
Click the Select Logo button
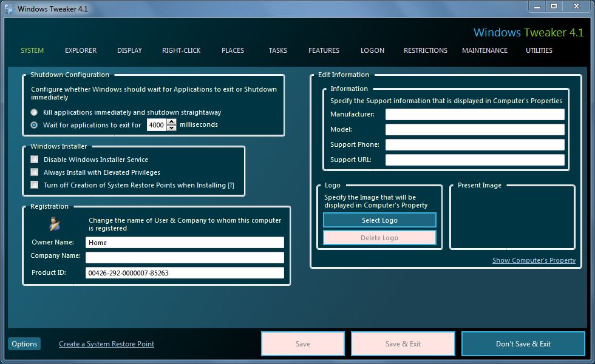pos(379,220)
